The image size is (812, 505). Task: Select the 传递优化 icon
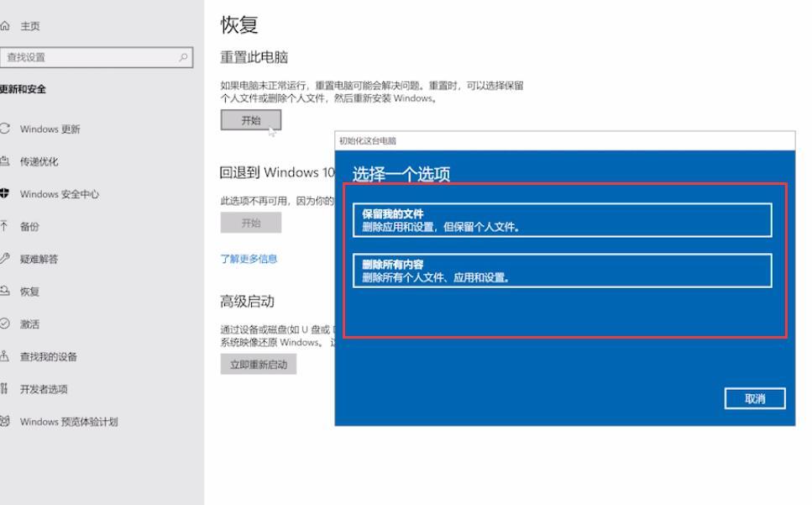5,161
